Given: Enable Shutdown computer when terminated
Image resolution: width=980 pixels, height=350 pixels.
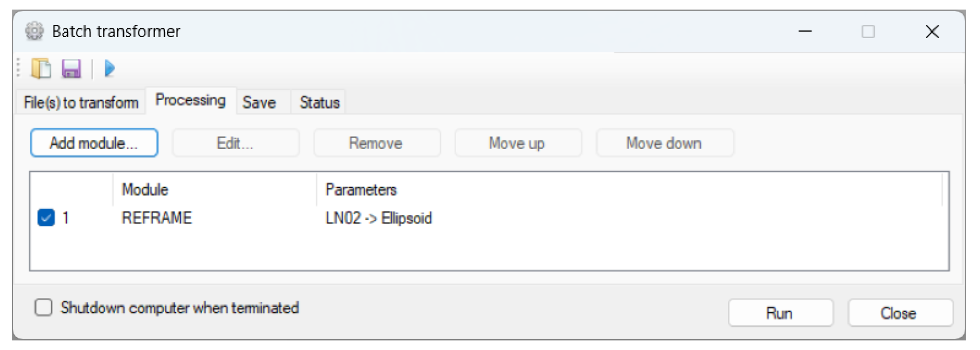Looking at the screenshot, I should 43,308.
